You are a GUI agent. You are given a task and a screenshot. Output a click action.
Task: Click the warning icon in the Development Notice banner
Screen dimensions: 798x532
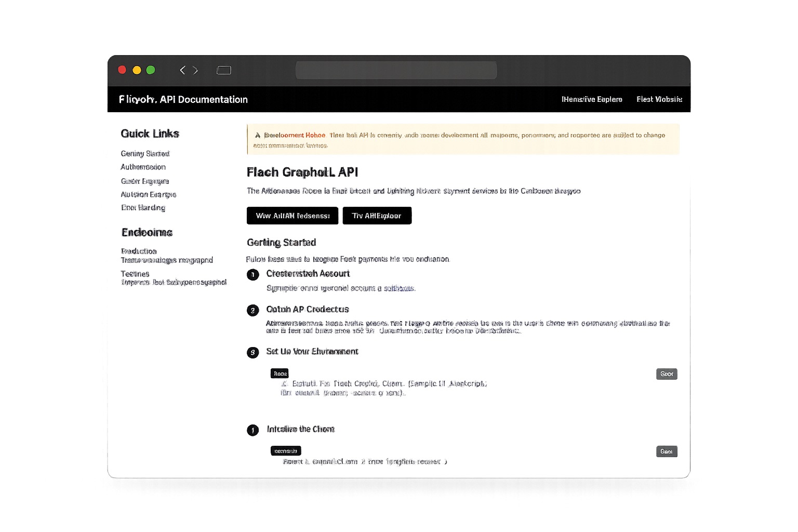(257, 135)
